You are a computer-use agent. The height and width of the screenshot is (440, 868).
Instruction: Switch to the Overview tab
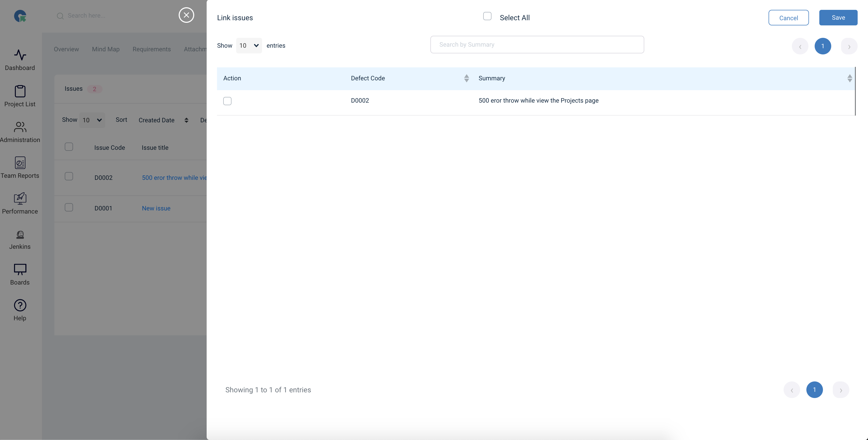click(66, 49)
